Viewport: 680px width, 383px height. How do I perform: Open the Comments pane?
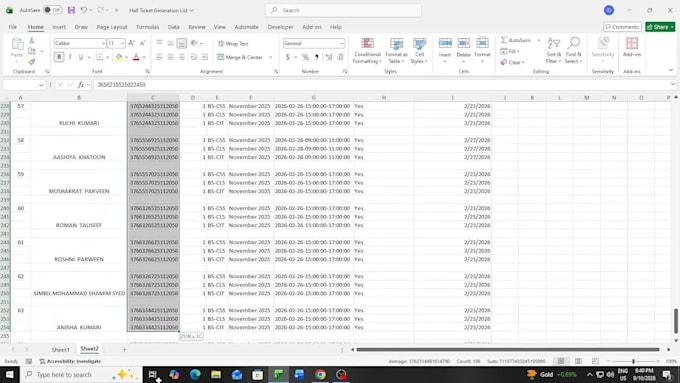(622, 27)
